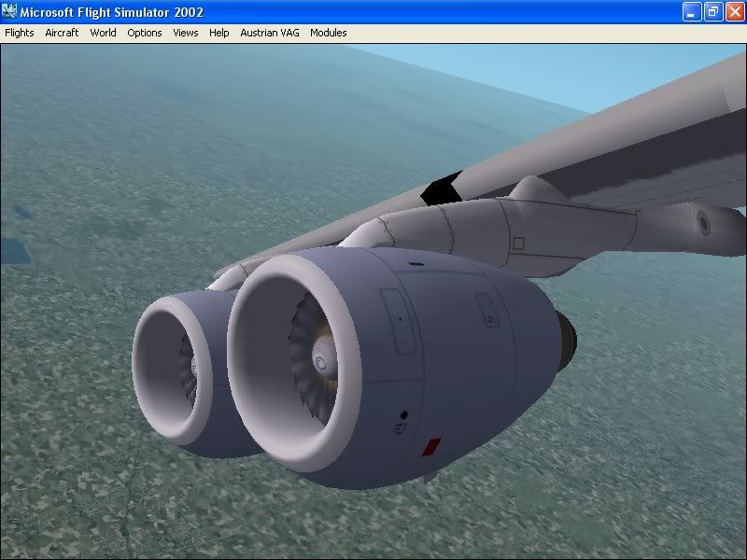Viewport: 747px width, 560px height.
Task: Open the Views menu
Action: tap(186, 33)
